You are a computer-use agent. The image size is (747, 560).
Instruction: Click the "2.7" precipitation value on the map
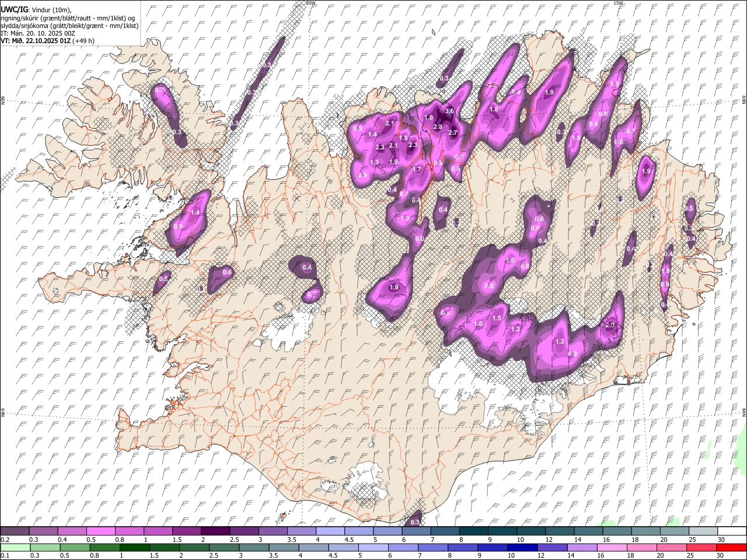(452, 133)
